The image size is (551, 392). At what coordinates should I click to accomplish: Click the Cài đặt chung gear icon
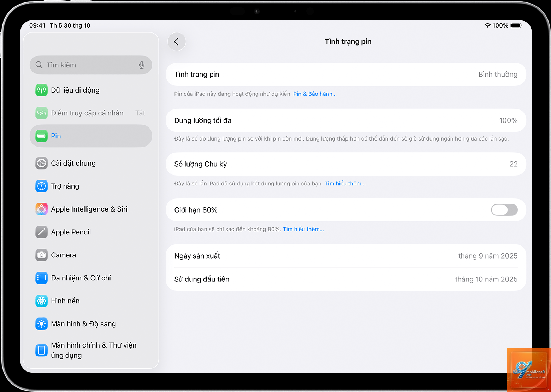pos(42,163)
